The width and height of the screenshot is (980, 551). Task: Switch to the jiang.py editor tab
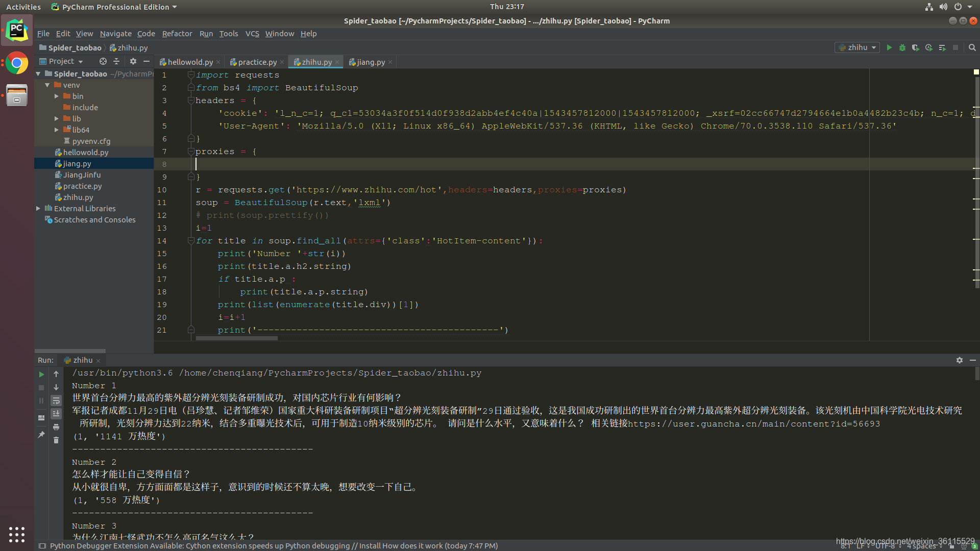tap(371, 62)
